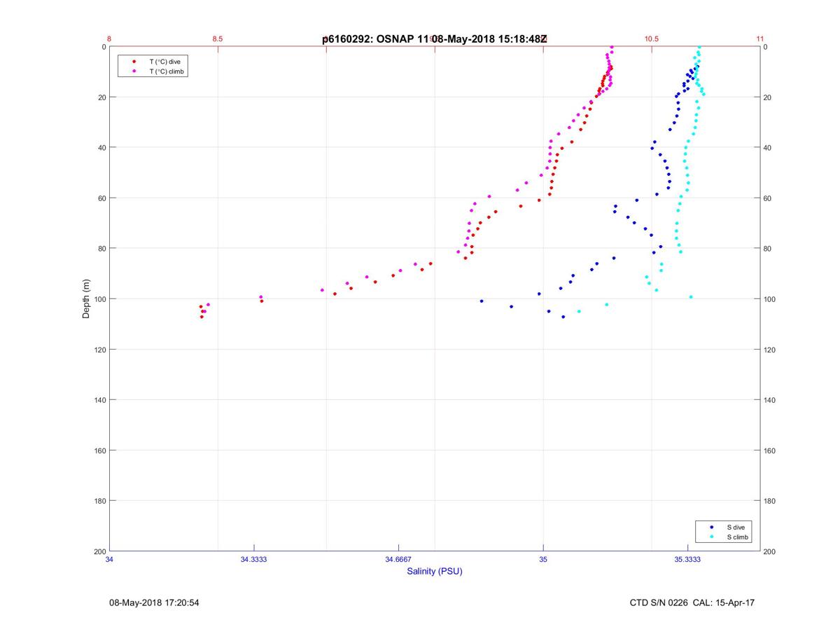Screen dimensions: 840x620
Task: Click the dark blue marker in the salinity legend
Action: [712, 527]
